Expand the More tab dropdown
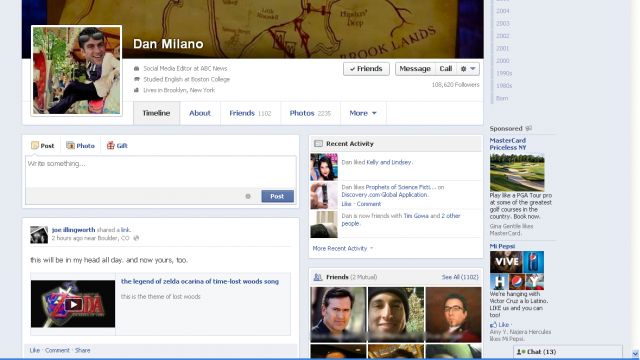Viewport: 640px width, 360px height. 363,113
